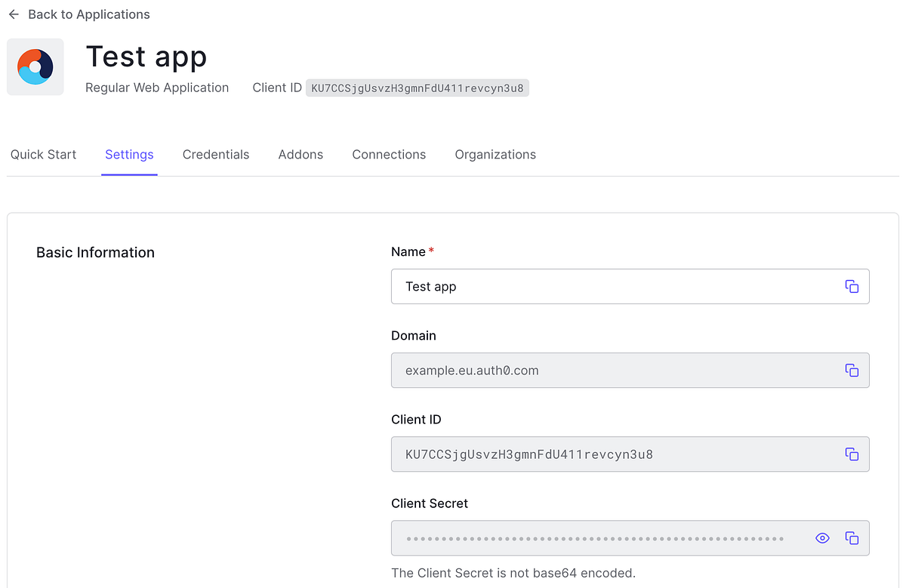Open the Addons tab
Viewport: 906px width, 588px height.
[300, 154]
